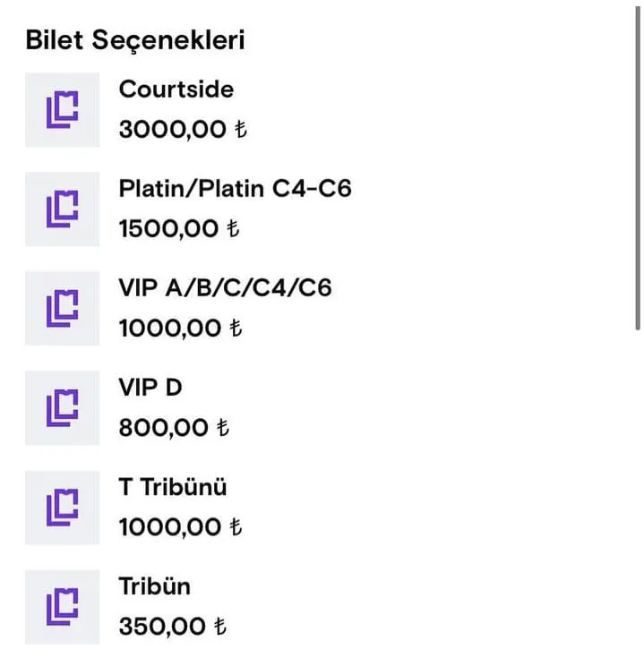Click the ticket icon beside Platin/Platin C4-C6
The height and width of the screenshot is (666, 644).
point(62,209)
